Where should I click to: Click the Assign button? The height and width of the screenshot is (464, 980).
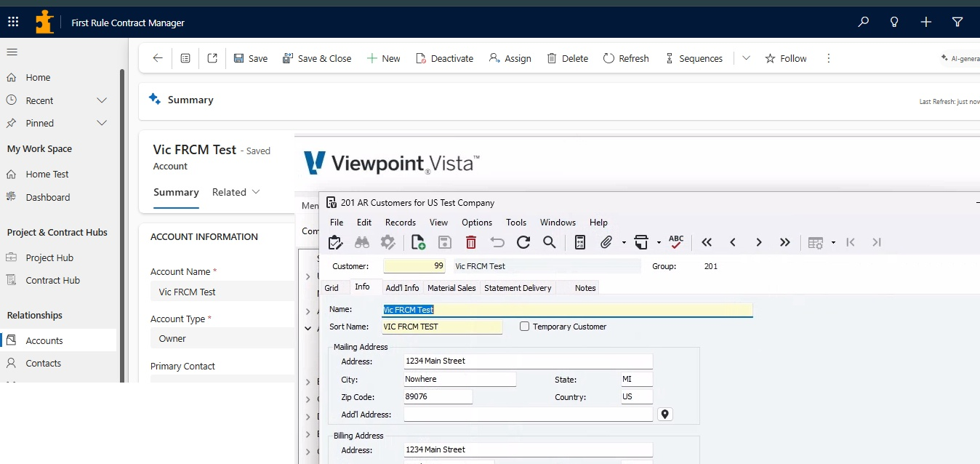510,58
